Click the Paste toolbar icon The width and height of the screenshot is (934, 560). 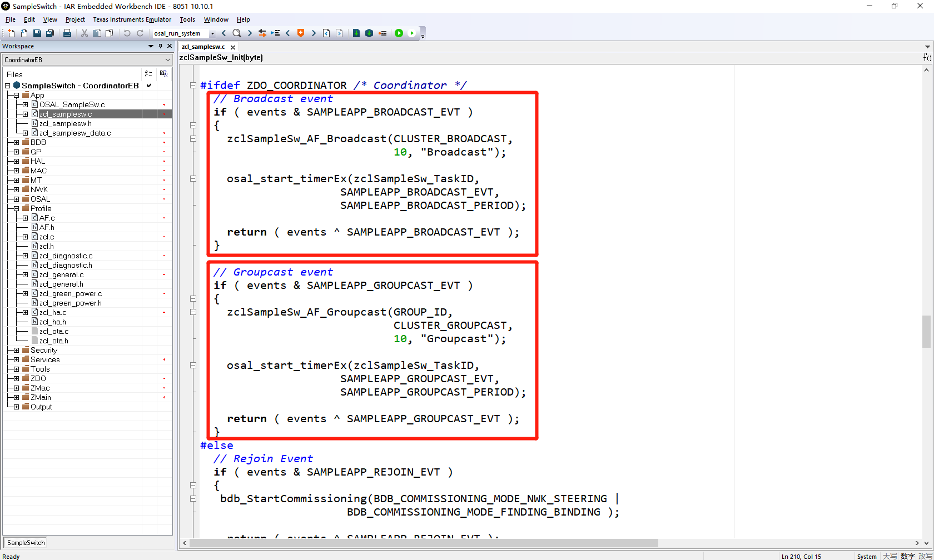[109, 33]
